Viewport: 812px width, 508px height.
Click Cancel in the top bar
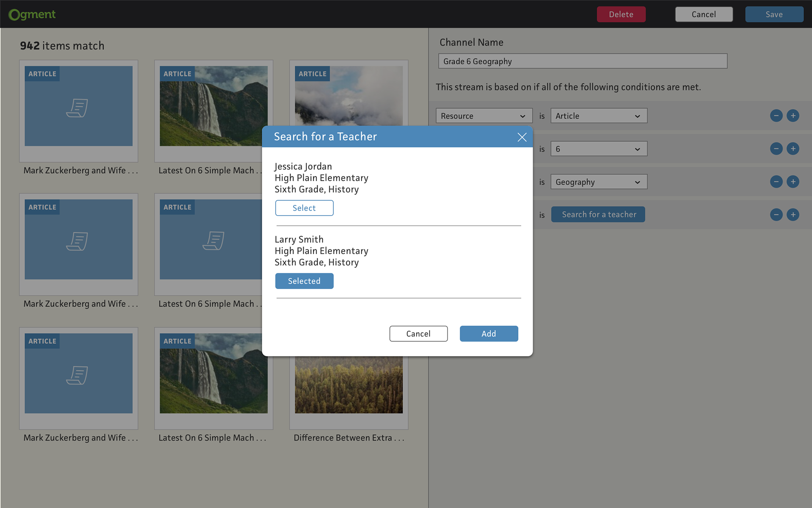tap(704, 14)
